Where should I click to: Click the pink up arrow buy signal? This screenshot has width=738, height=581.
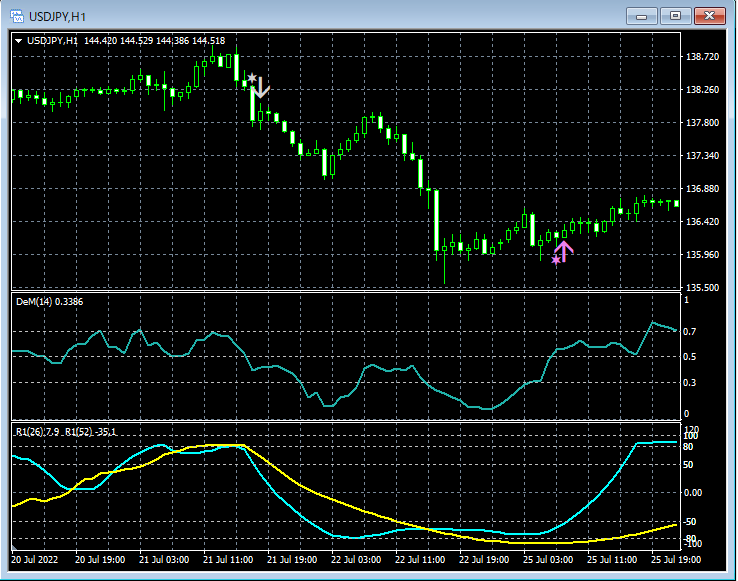[565, 251]
